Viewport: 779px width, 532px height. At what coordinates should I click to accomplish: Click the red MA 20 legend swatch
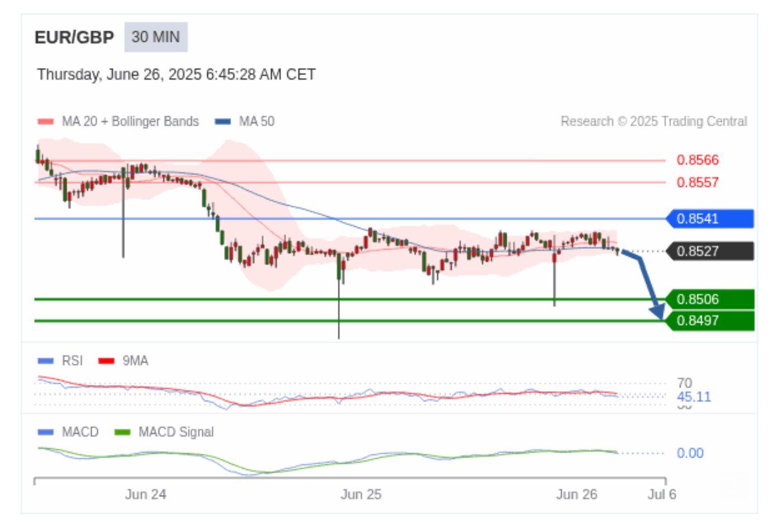coord(45,121)
